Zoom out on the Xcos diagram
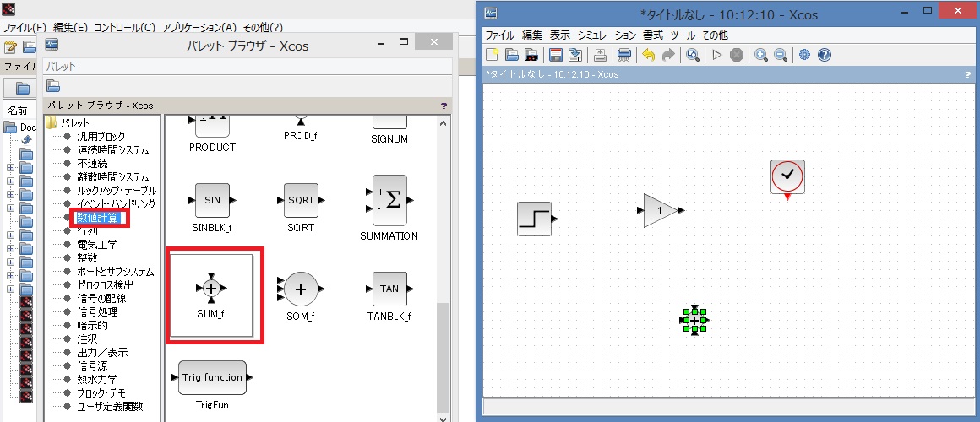 (781, 55)
